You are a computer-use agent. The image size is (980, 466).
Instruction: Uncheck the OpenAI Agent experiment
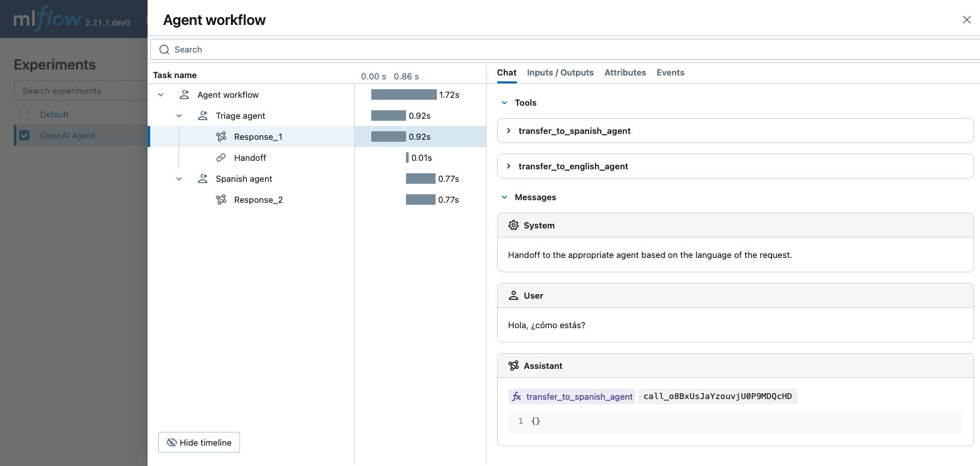[x=24, y=136]
